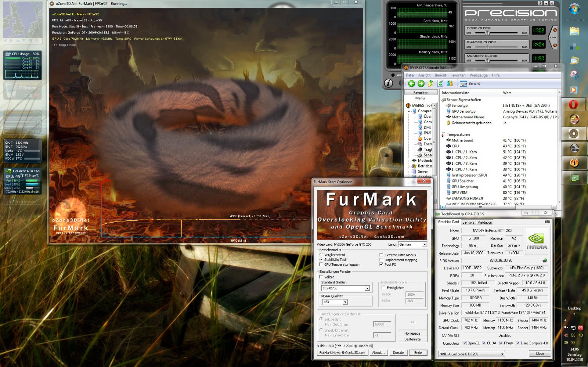
Task: Open the Windows Start orb
Action: point(575,9)
